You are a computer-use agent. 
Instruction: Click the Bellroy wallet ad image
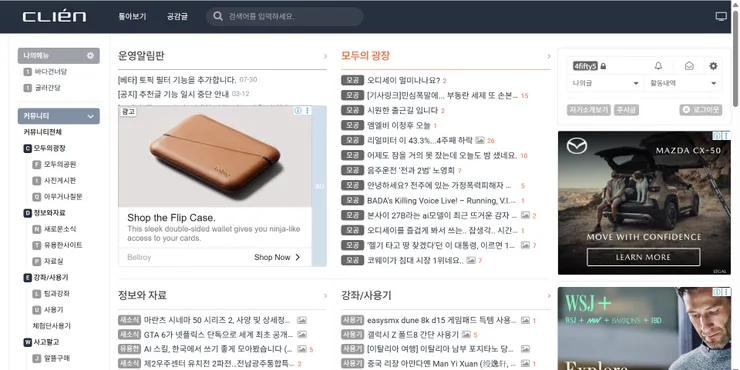tap(215, 157)
